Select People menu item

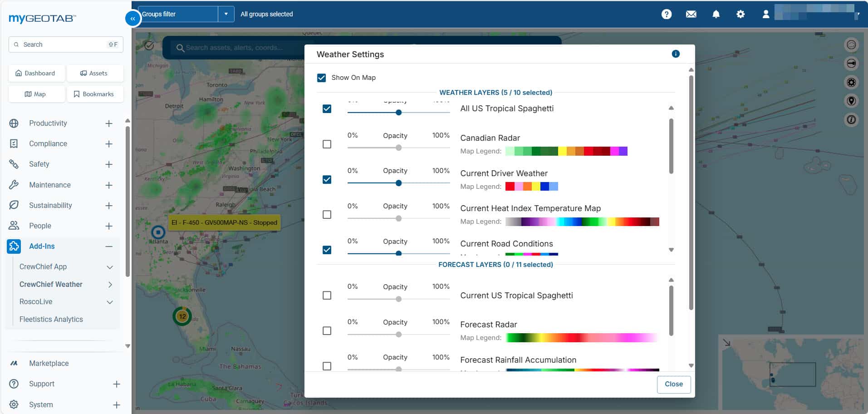(x=40, y=226)
